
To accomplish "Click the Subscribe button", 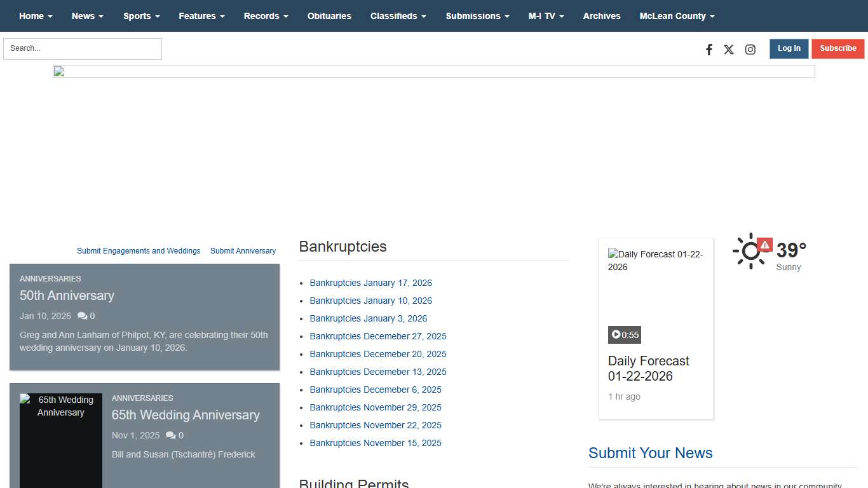I will 837,48.
